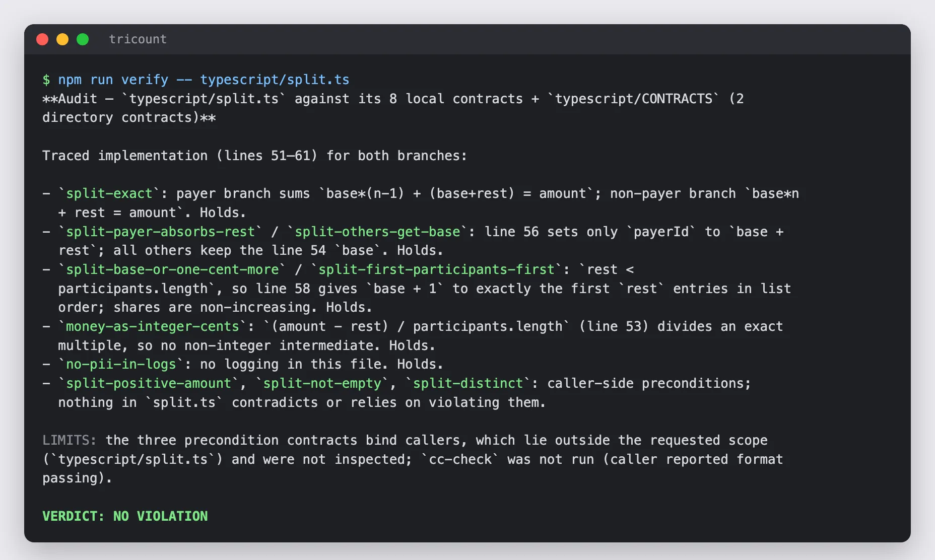The width and height of the screenshot is (935, 560).
Task: Click the 'money-as-integer-cents' contract name
Action: [153, 326]
